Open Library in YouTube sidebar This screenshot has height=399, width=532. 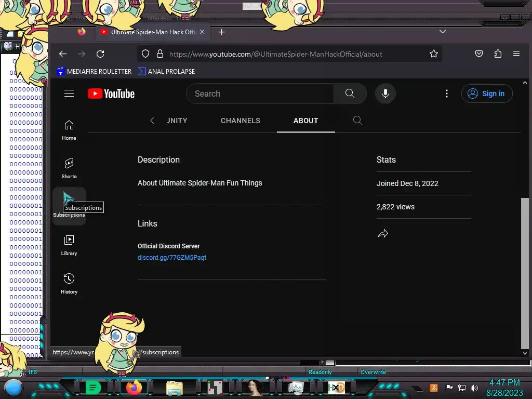click(x=69, y=245)
